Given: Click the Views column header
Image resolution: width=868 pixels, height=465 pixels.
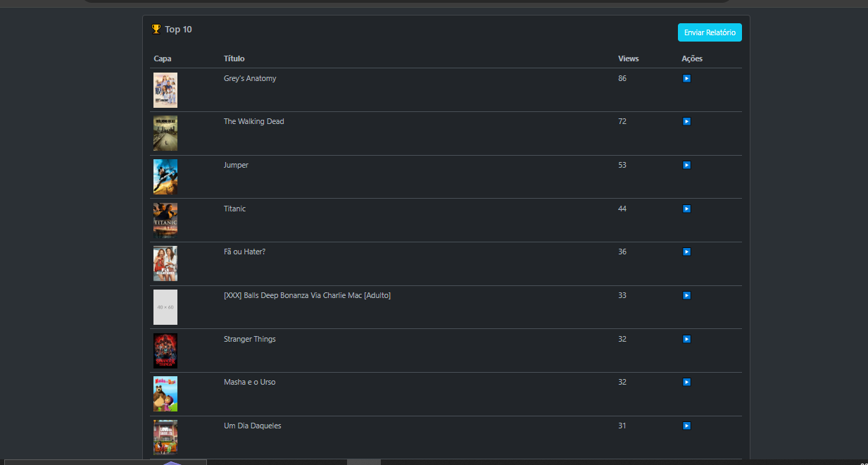Looking at the screenshot, I should click(628, 58).
